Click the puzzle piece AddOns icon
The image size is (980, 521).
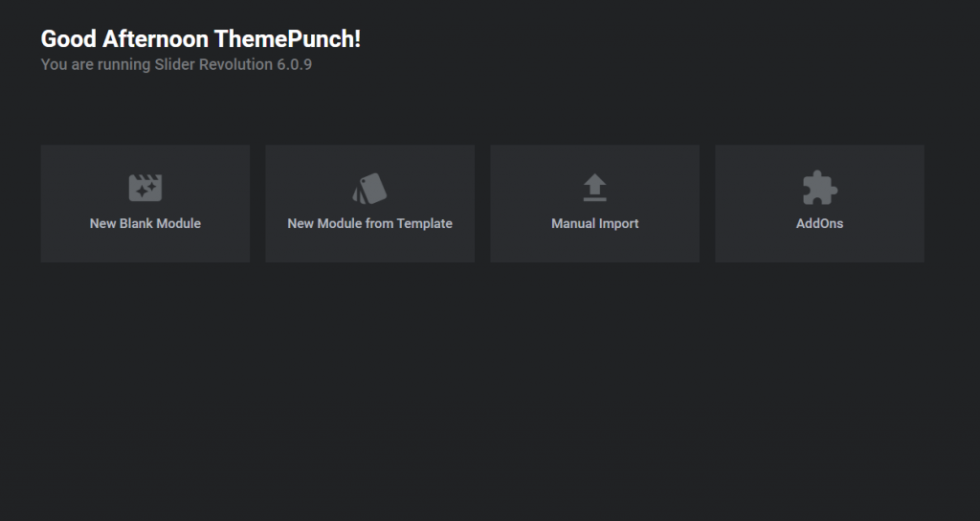(x=819, y=188)
